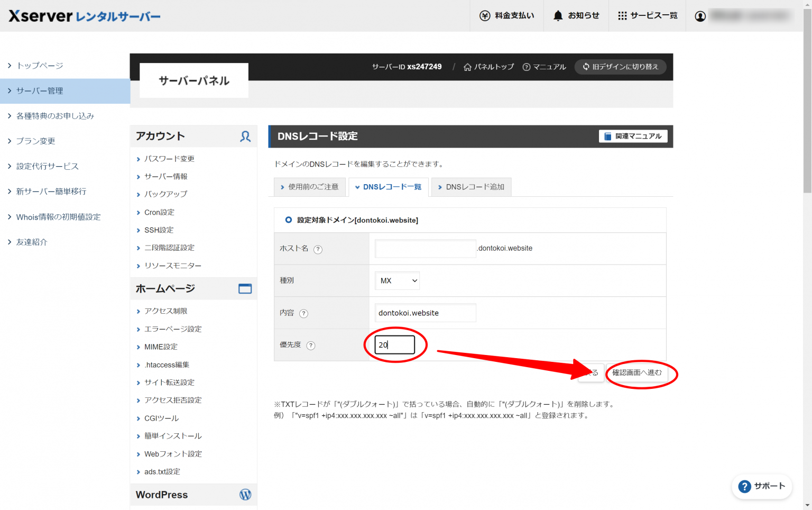
Task: Click inside the 優先度 input field
Action: click(394, 344)
